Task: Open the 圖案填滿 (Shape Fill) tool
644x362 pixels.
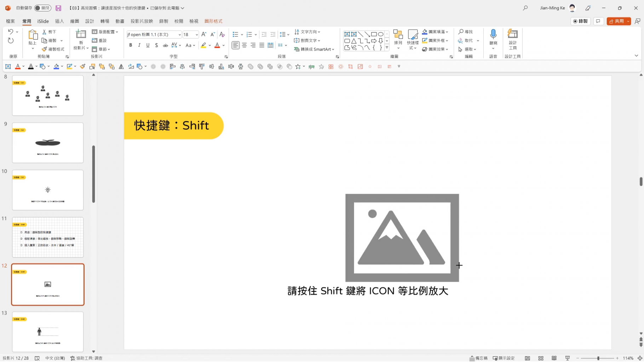Action: tap(435, 31)
